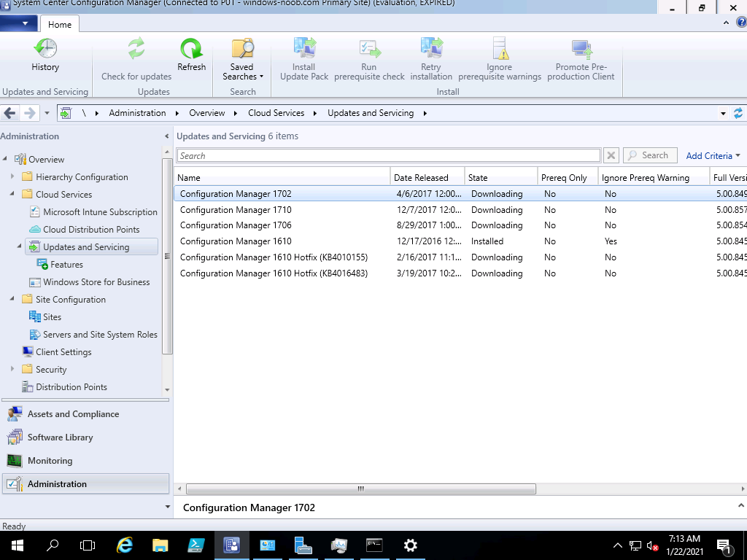Sort by the State column header
Screen dimensions: 747x560
501,178
